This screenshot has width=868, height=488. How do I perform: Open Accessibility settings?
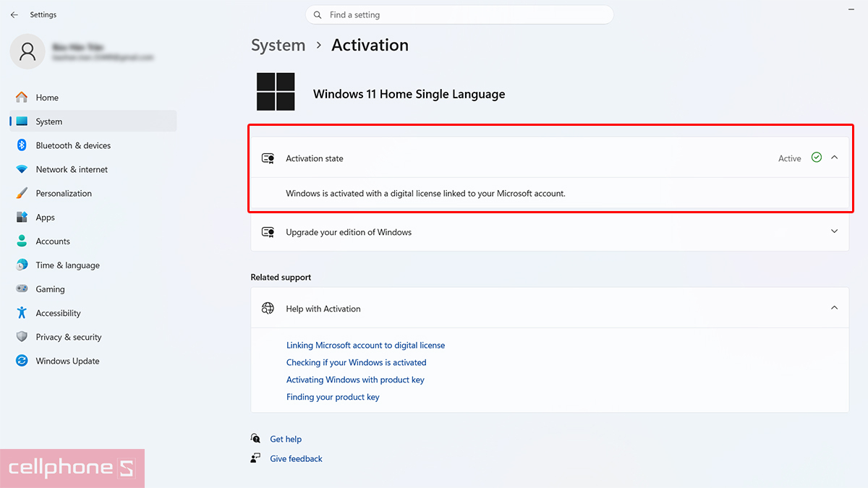coord(93,313)
